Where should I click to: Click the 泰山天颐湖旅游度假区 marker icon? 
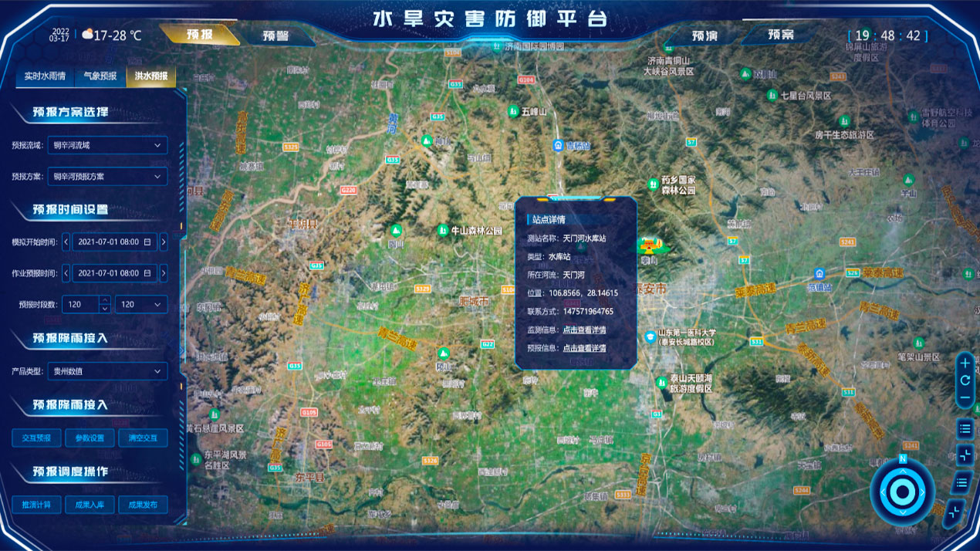[661, 382]
